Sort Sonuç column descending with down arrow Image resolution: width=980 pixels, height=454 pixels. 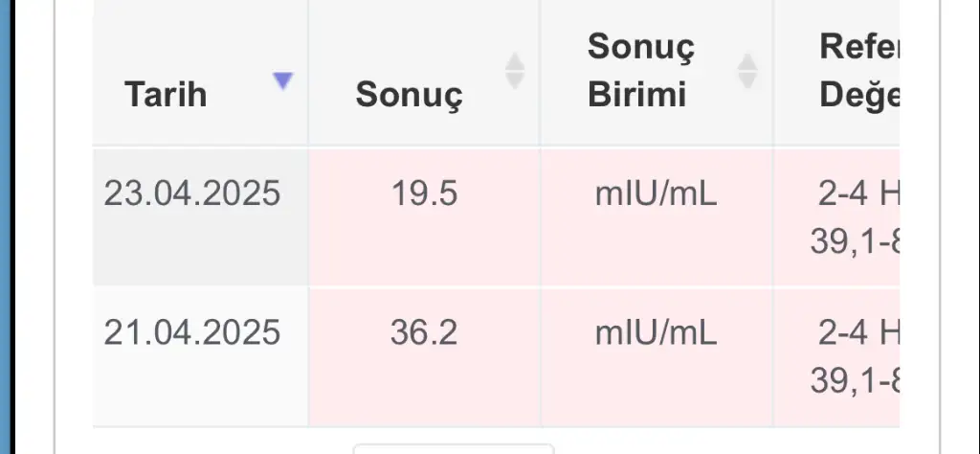tap(515, 80)
